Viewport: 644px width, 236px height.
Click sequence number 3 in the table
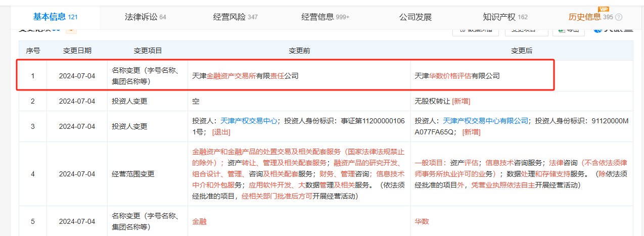33,126
